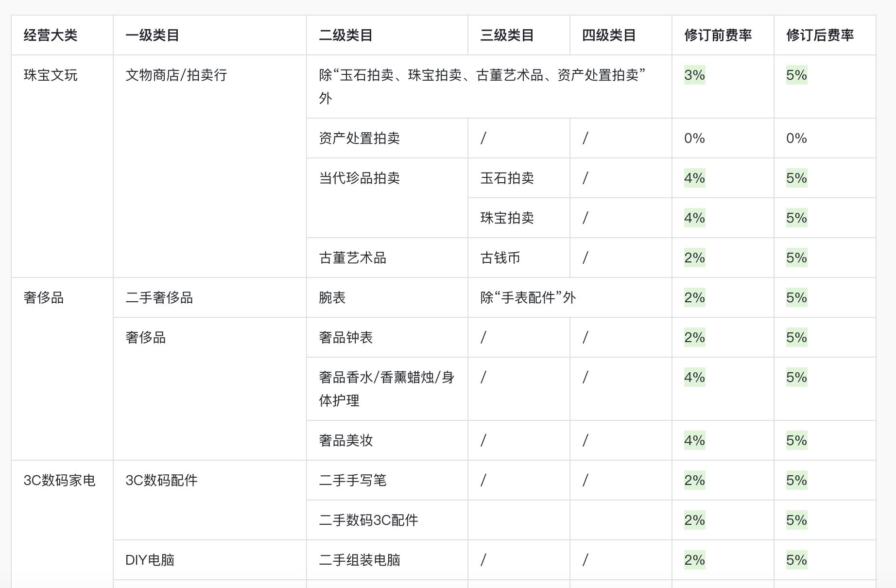Select the 资产处置拍卖 row label
Image resolution: width=896 pixels, height=588 pixels.
360,138
